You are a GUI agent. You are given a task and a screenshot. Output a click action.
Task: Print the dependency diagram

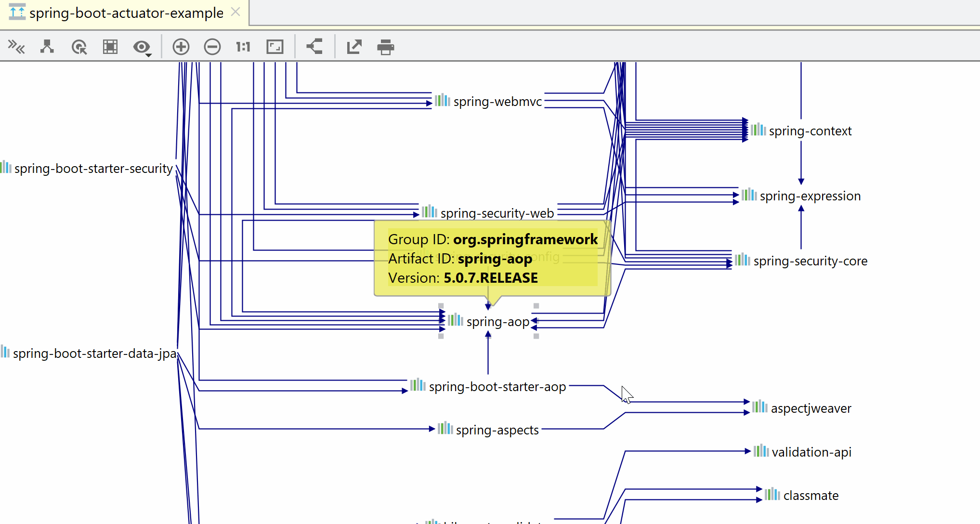pyautogui.click(x=385, y=47)
